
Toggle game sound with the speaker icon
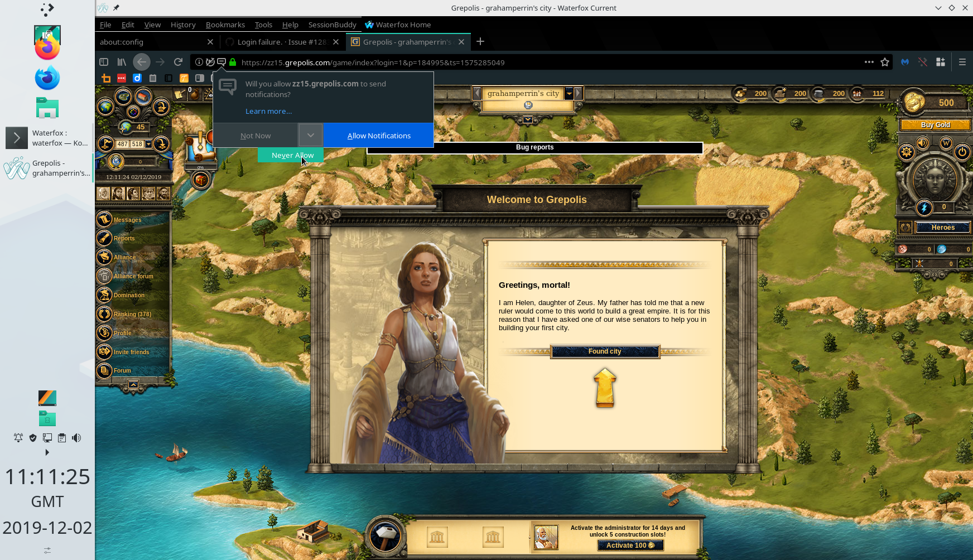[x=923, y=143]
